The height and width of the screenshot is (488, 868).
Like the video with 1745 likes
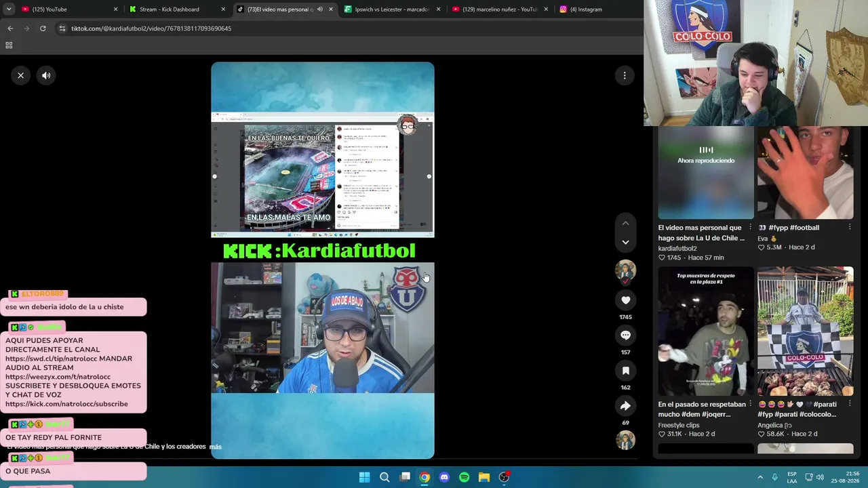coord(625,300)
